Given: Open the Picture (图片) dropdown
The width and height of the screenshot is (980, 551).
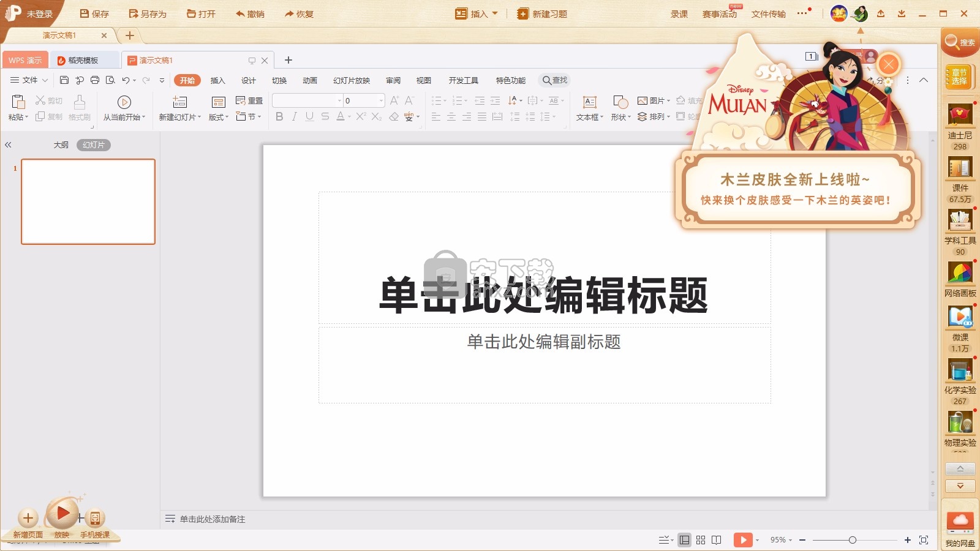Looking at the screenshot, I should click(x=654, y=100).
